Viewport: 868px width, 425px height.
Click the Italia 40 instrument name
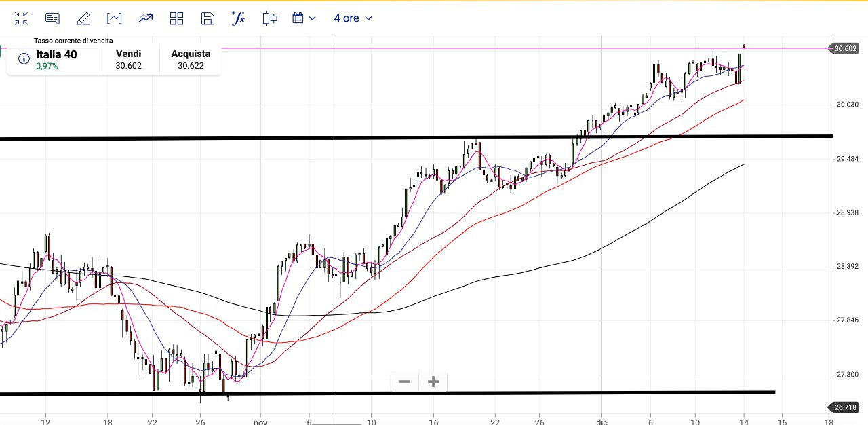point(56,54)
